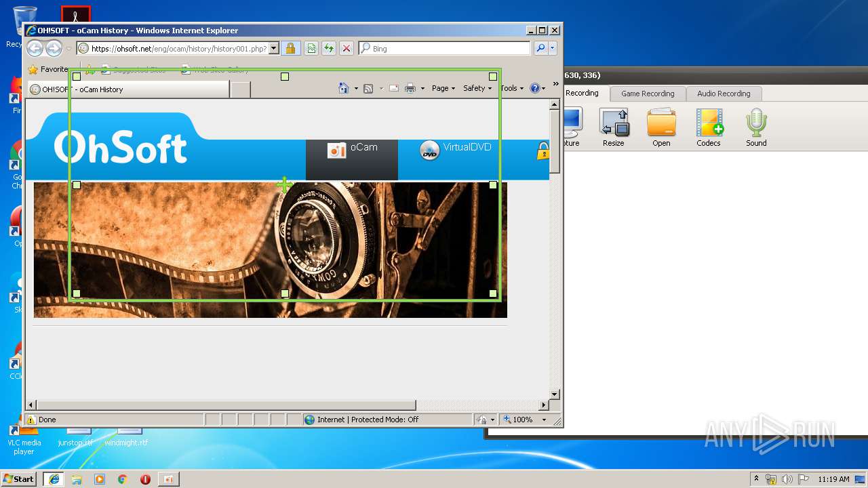Expand Home button dropdown arrow

356,88
